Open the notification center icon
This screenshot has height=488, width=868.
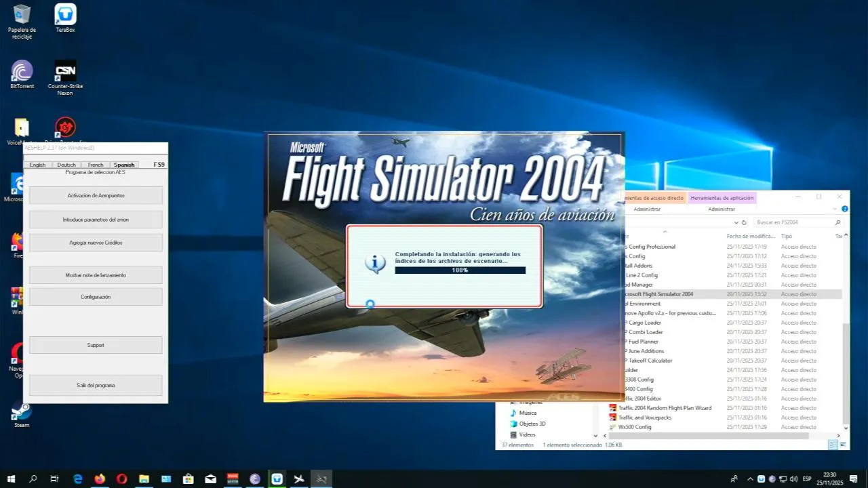[853, 479]
